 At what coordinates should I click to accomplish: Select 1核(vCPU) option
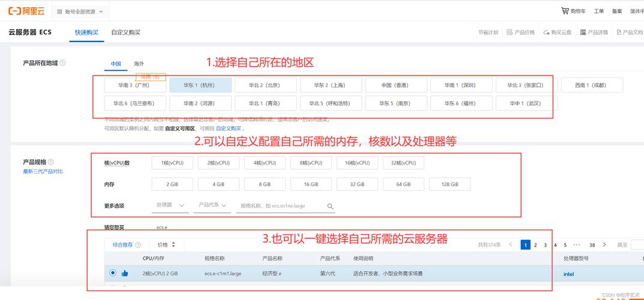click(172, 163)
